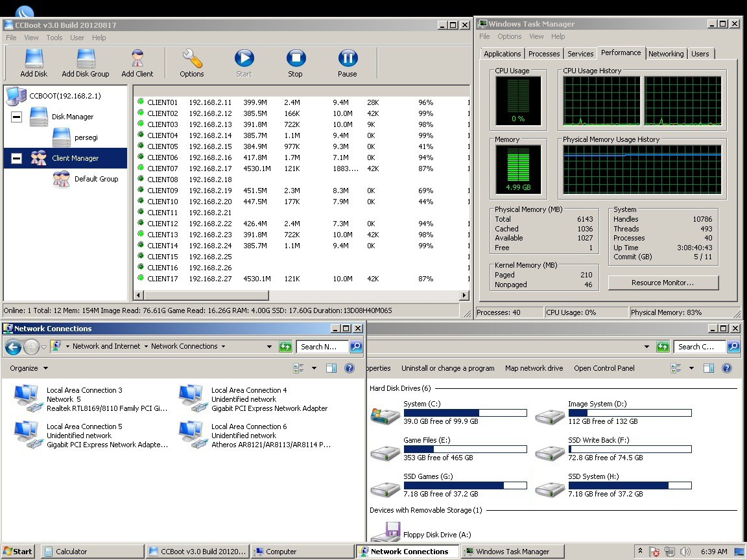Viewport: 747px width, 560px height.
Task: Select SSD Games (G:) drive
Action: tap(449, 485)
